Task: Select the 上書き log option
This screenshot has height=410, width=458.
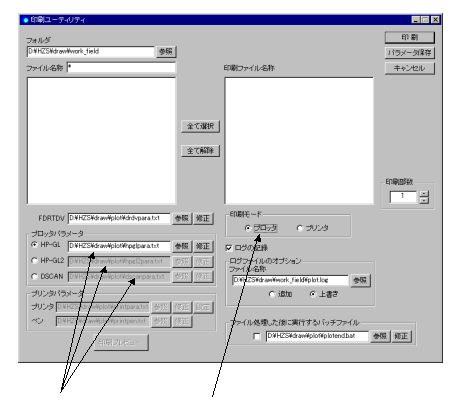Action: coord(313,294)
